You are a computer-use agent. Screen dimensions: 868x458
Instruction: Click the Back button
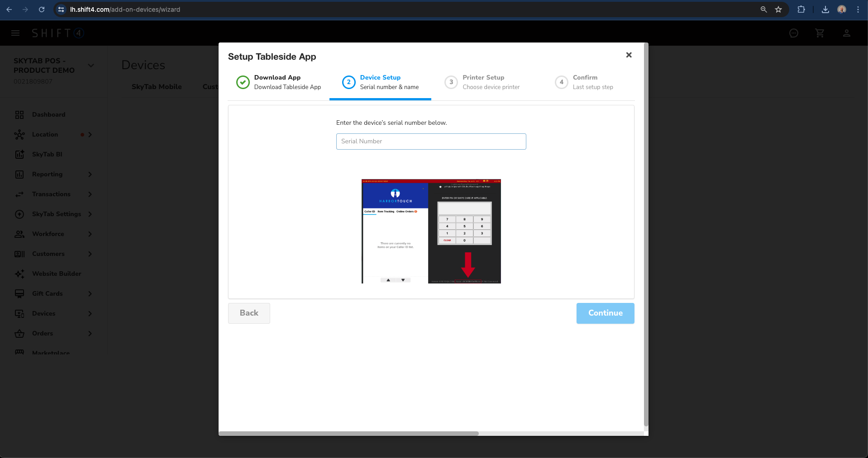click(x=249, y=313)
